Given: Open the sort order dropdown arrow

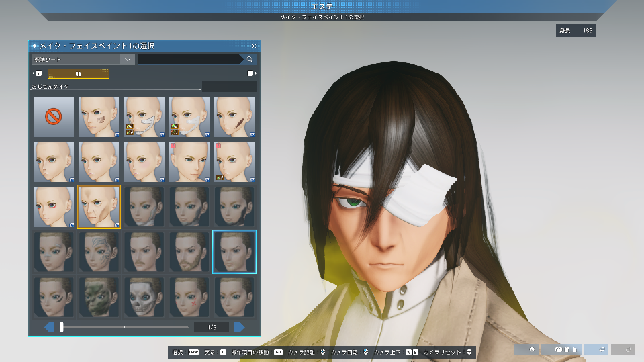Looking at the screenshot, I should (x=128, y=60).
